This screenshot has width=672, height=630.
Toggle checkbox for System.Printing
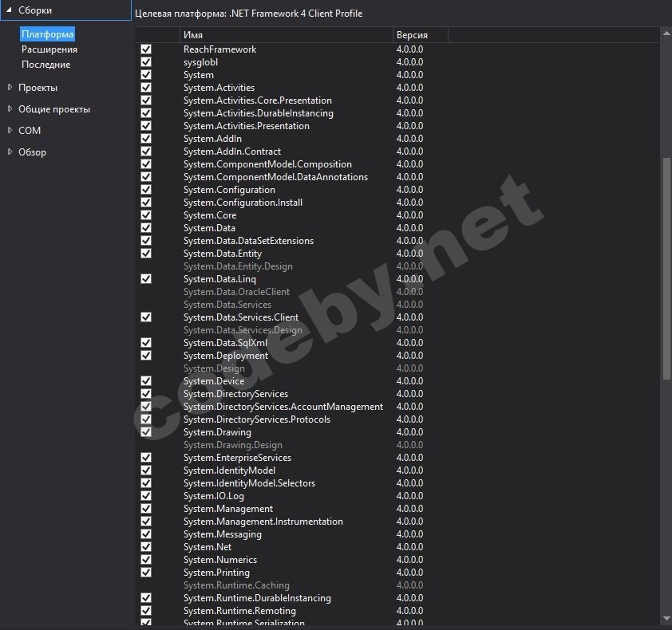(x=146, y=572)
